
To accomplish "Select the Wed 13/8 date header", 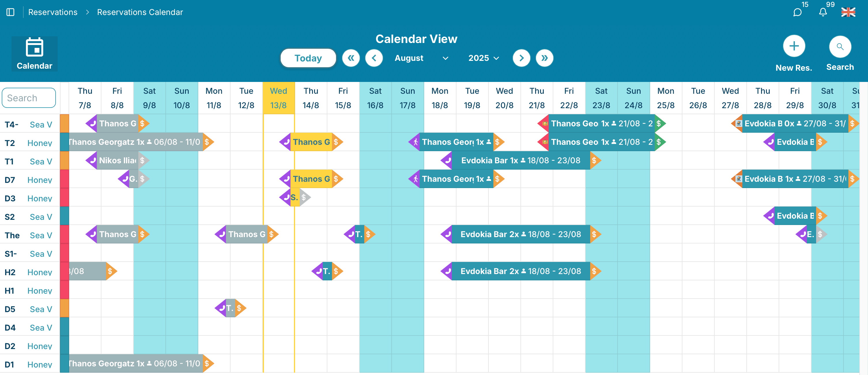I will tap(278, 98).
